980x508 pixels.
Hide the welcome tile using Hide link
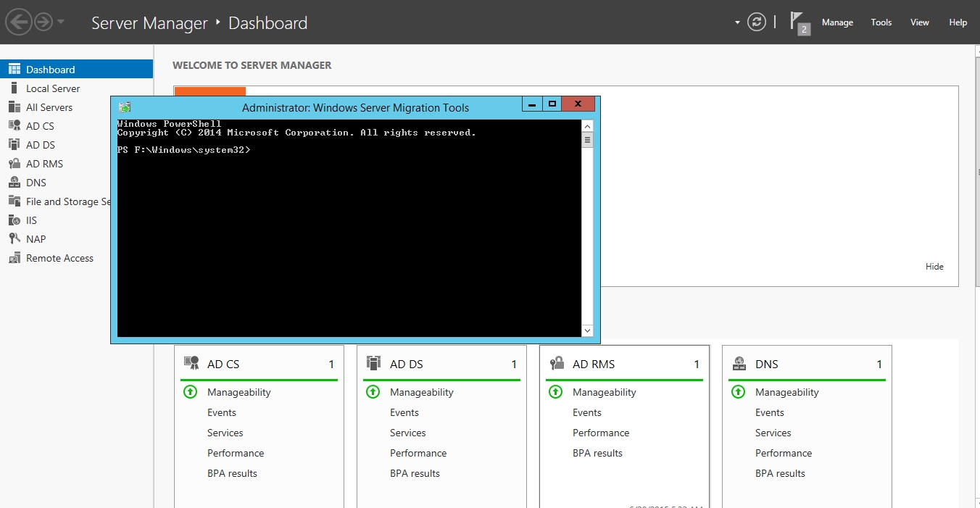(934, 267)
